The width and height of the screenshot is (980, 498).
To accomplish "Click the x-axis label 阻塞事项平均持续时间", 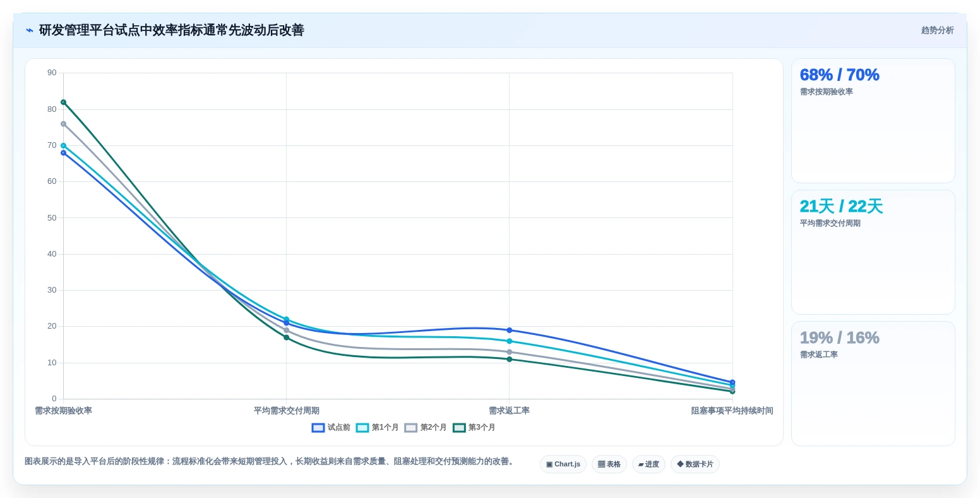I will (732, 411).
